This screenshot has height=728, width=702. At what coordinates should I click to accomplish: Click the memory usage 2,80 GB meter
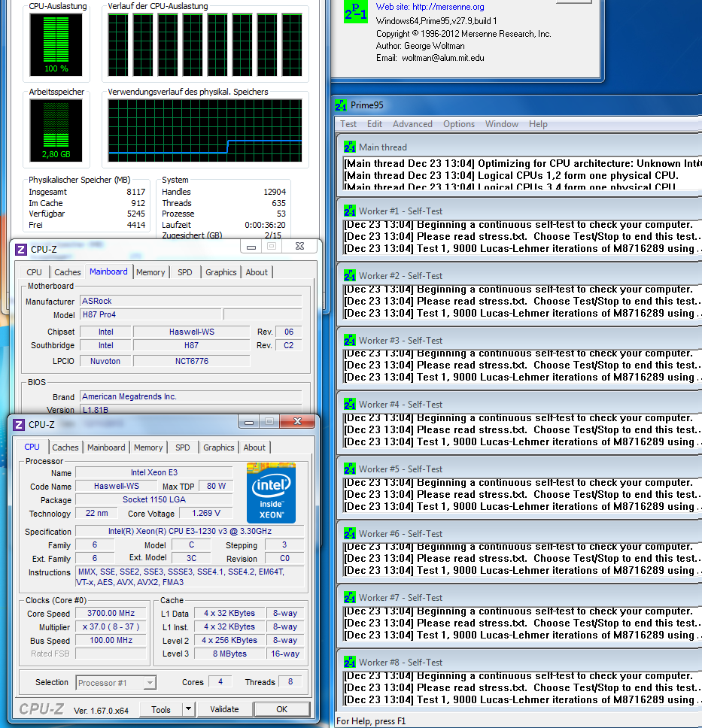pos(56,130)
